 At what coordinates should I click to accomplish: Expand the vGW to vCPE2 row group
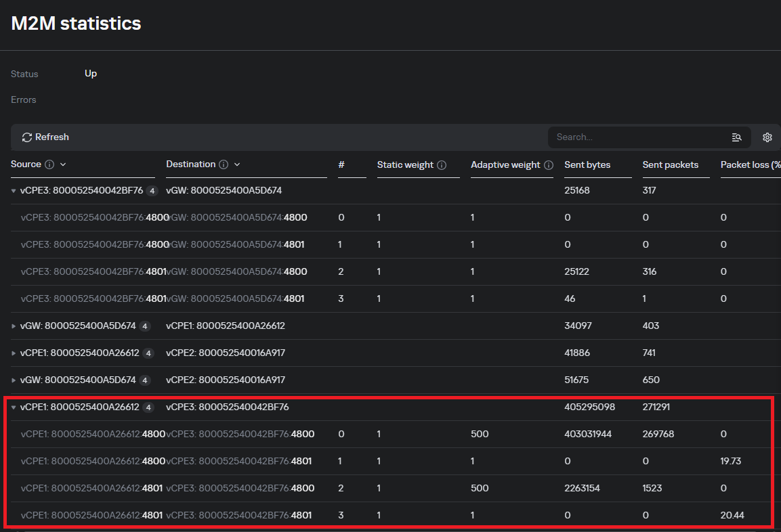pos(14,380)
